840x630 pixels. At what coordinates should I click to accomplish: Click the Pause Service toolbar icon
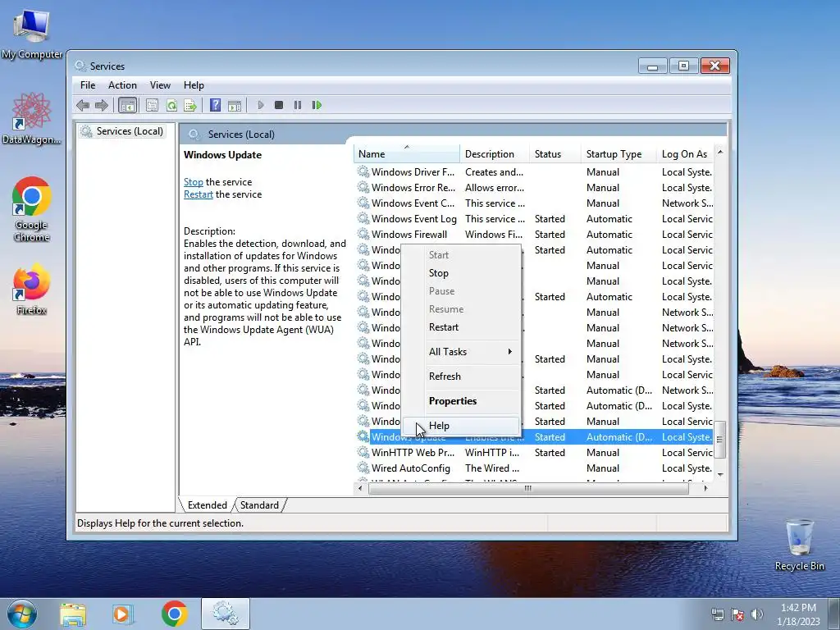pos(297,105)
